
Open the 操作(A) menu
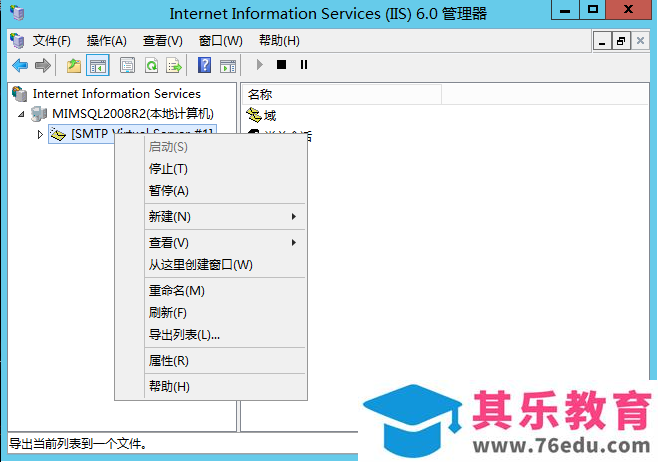(x=107, y=41)
